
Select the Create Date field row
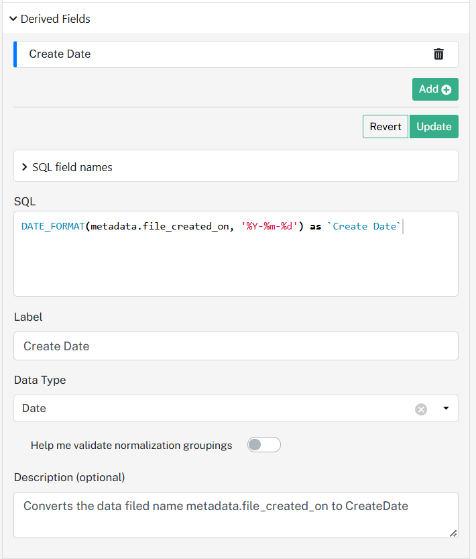236,54
